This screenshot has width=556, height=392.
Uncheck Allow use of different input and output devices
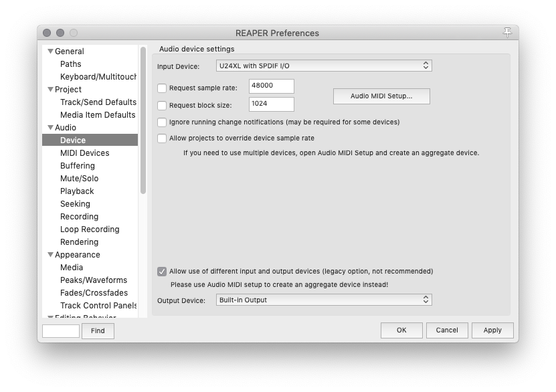162,272
